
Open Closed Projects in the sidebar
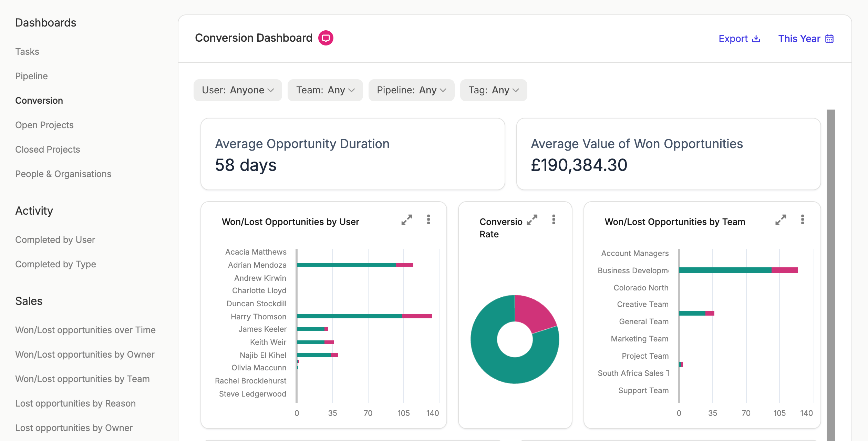tap(48, 150)
